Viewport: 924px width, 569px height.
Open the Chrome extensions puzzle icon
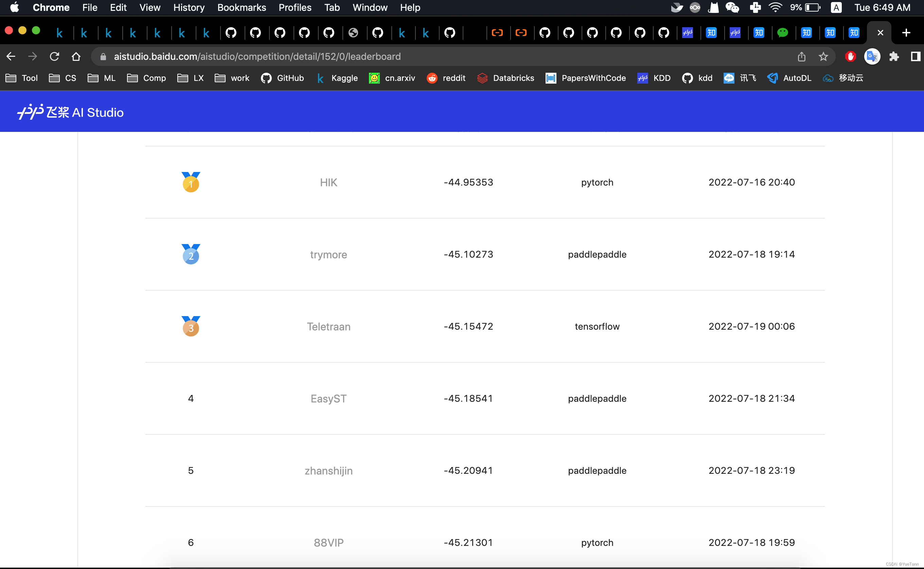click(x=894, y=56)
